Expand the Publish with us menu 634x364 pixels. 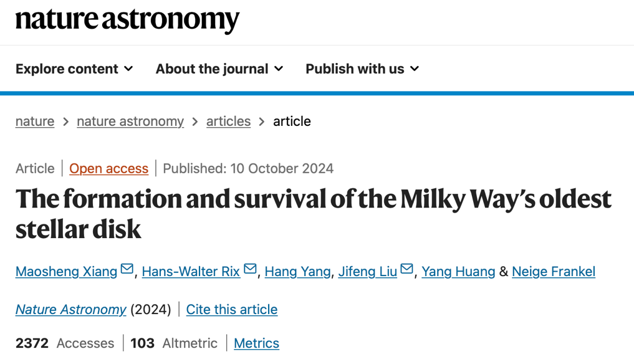(362, 69)
